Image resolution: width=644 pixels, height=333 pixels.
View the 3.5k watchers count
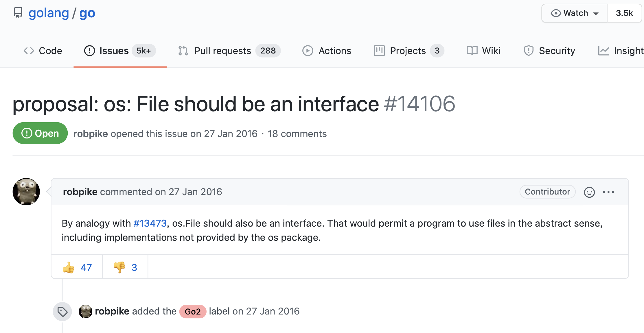click(x=624, y=13)
